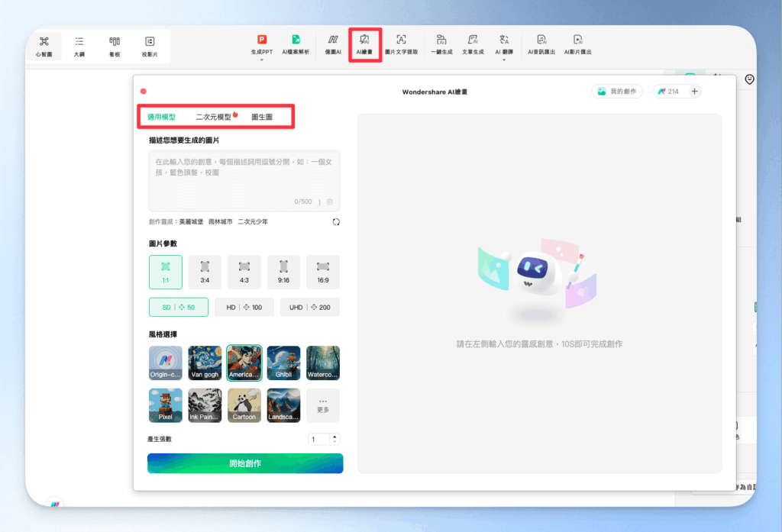This screenshot has height=532, width=782.
Task: Pick the Pixel style thumbnail
Action: [x=166, y=405]
